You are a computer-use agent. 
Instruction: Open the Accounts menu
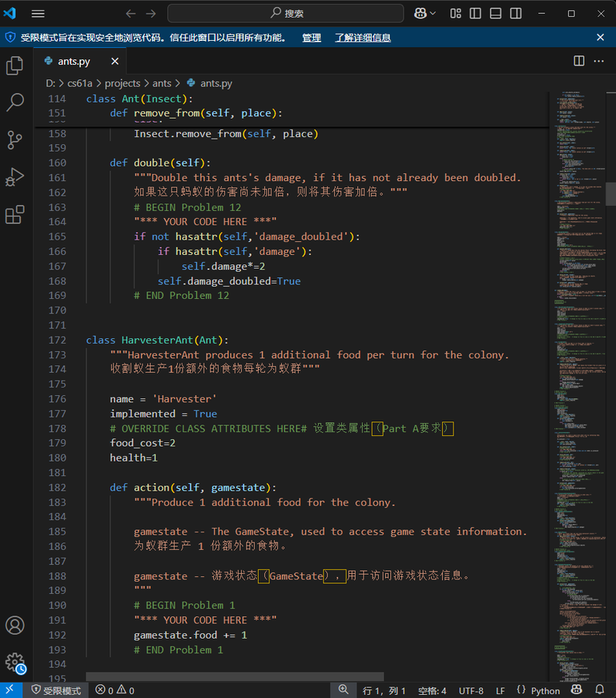tap(15, 626)
